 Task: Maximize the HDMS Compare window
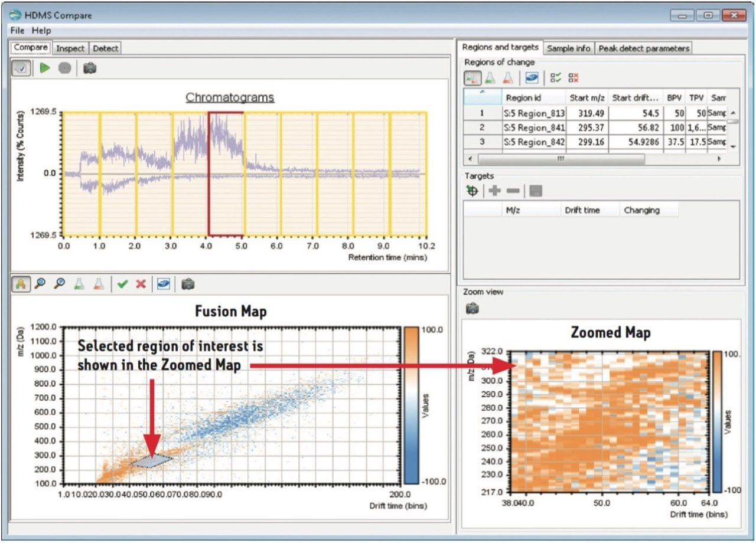708,16
